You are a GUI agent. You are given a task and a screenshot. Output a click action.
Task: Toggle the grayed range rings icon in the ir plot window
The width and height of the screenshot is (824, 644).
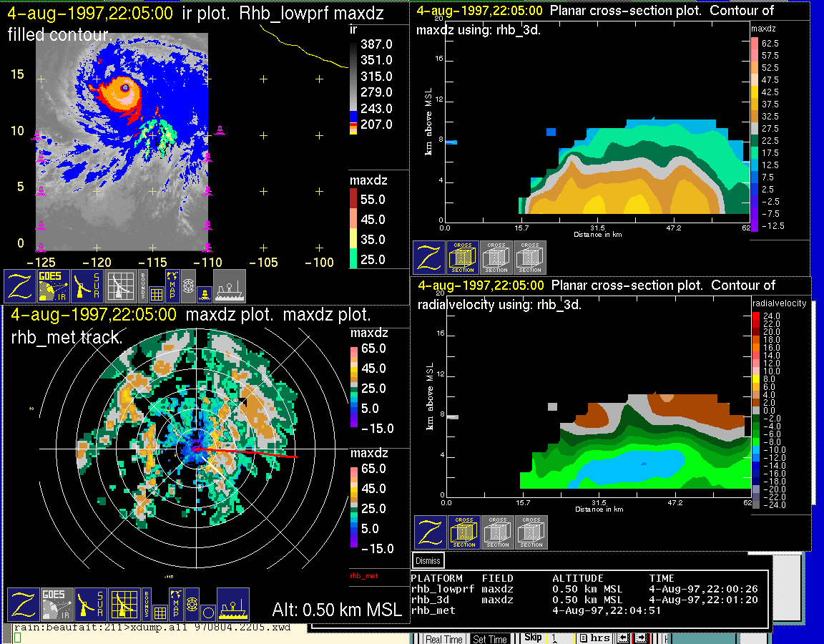[189, 286]
